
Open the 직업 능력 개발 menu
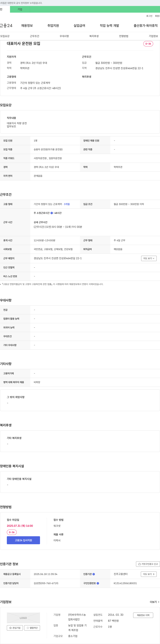coord(109,25)
